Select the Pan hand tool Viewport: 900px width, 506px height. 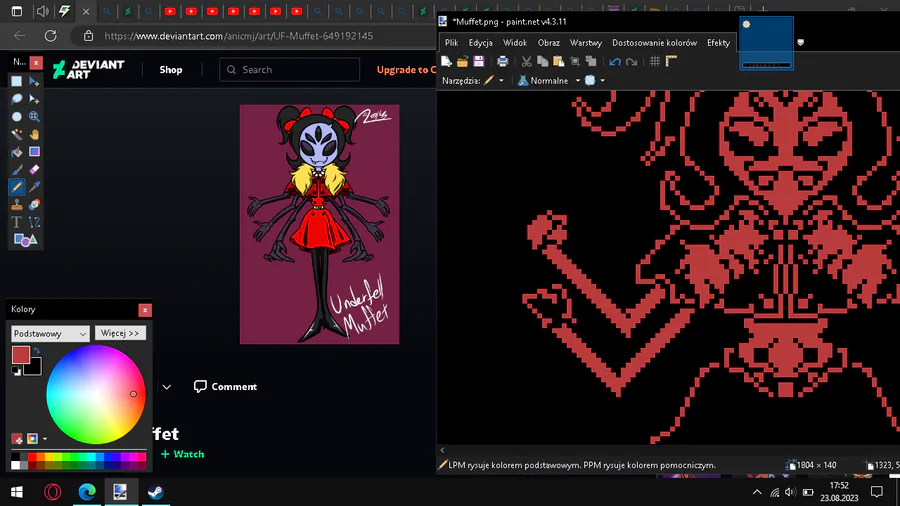tap(34, 134)
